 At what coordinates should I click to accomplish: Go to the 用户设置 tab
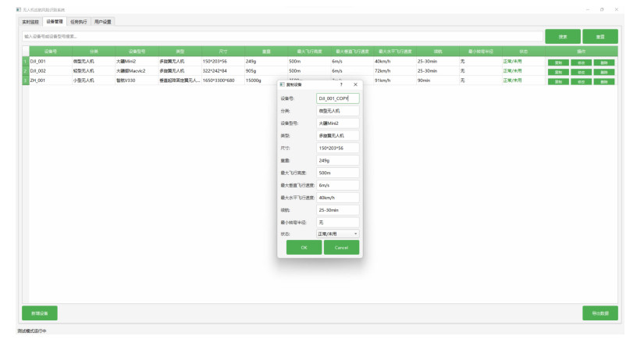click(103, 22)
